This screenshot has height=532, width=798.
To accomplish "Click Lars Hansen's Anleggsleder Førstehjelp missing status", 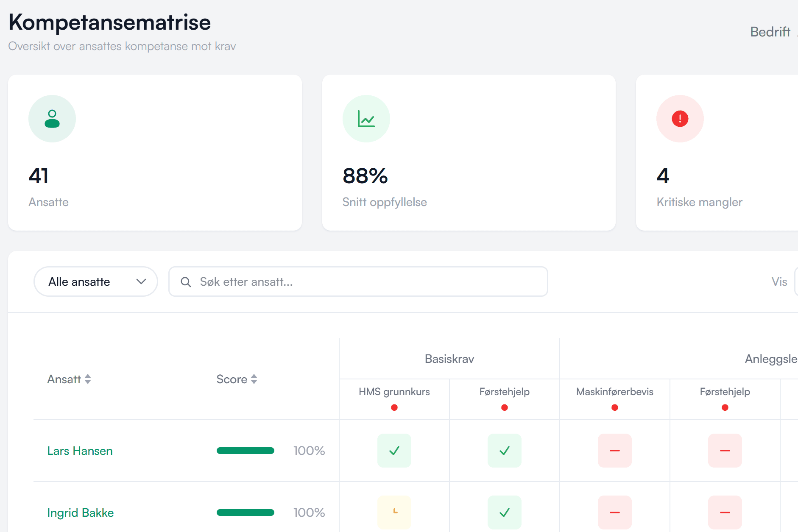I will click(725, 451).
